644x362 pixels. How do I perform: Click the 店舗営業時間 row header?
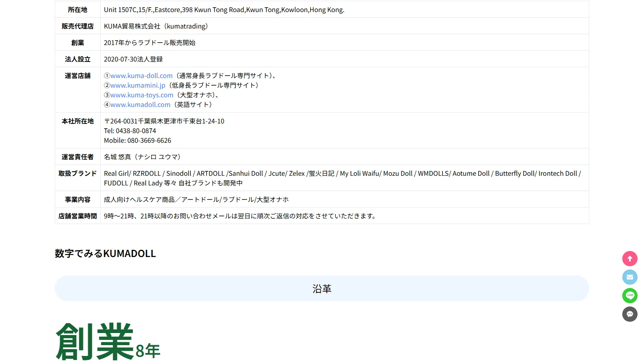pos(78,216)
